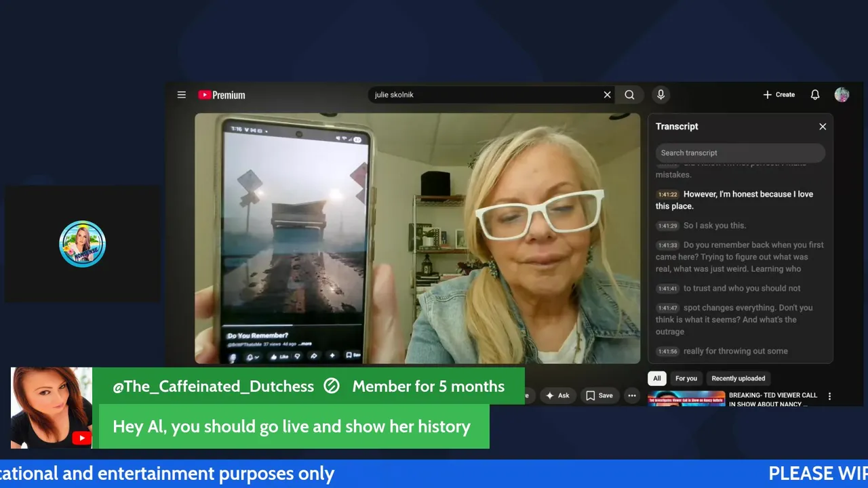This screenshot has height=488, width=868.
Task: Click the search magnifier button
Action: 629,95
